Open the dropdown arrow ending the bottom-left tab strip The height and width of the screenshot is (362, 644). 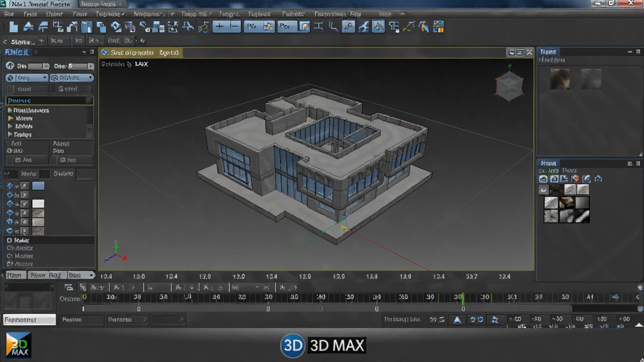(91, 275)
